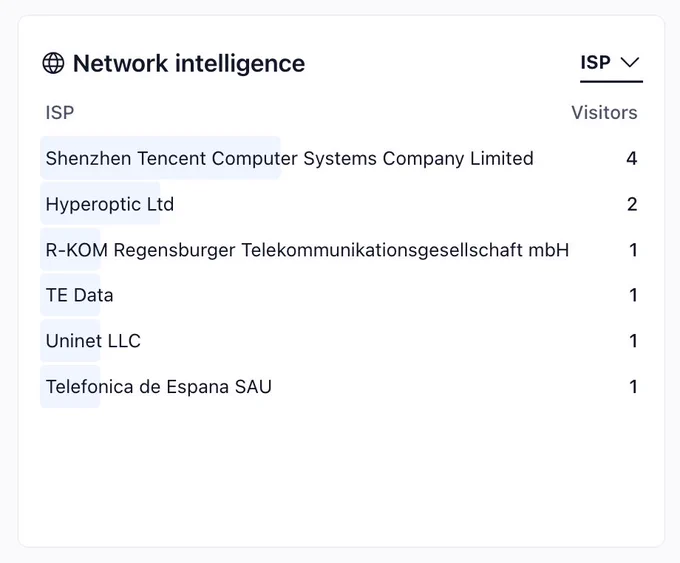Viewport: 680px width, 563px height.
Task: Click the ISP column header
Action: [60, 113]
